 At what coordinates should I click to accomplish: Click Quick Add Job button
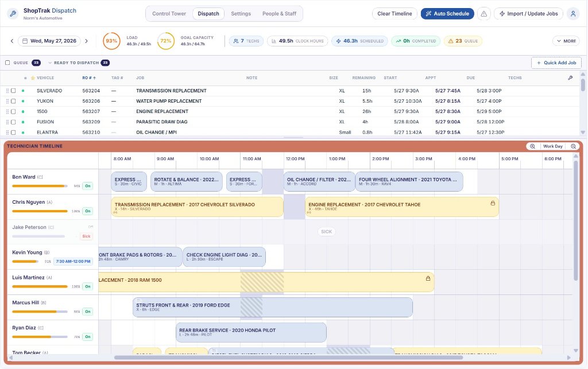(556, 63)
